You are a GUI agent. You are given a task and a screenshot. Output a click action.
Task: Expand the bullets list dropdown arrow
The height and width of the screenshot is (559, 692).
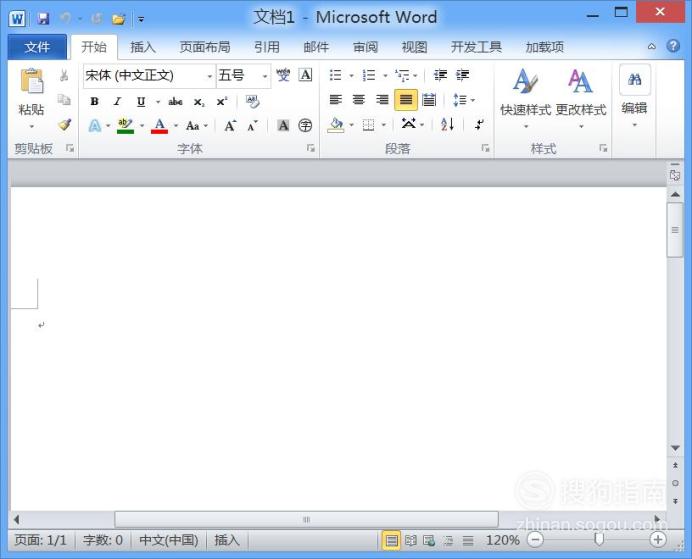pyautogui.click(x=351, y=76)
